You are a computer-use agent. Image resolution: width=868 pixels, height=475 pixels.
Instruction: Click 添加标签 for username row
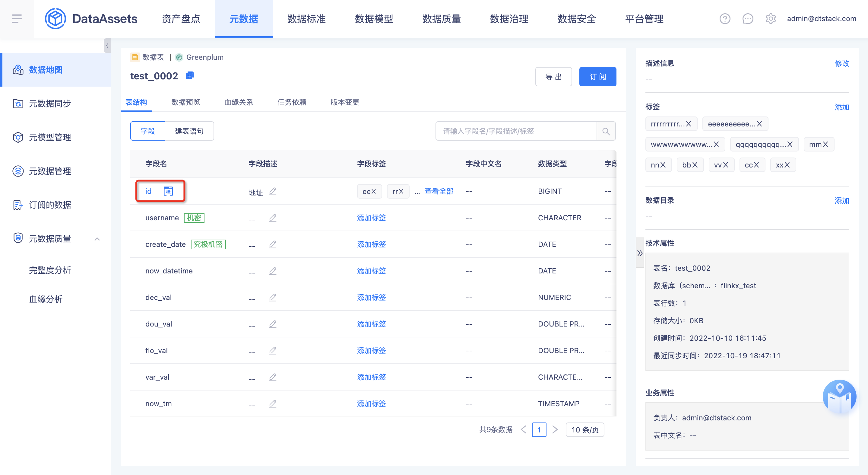tap(371, 218)
